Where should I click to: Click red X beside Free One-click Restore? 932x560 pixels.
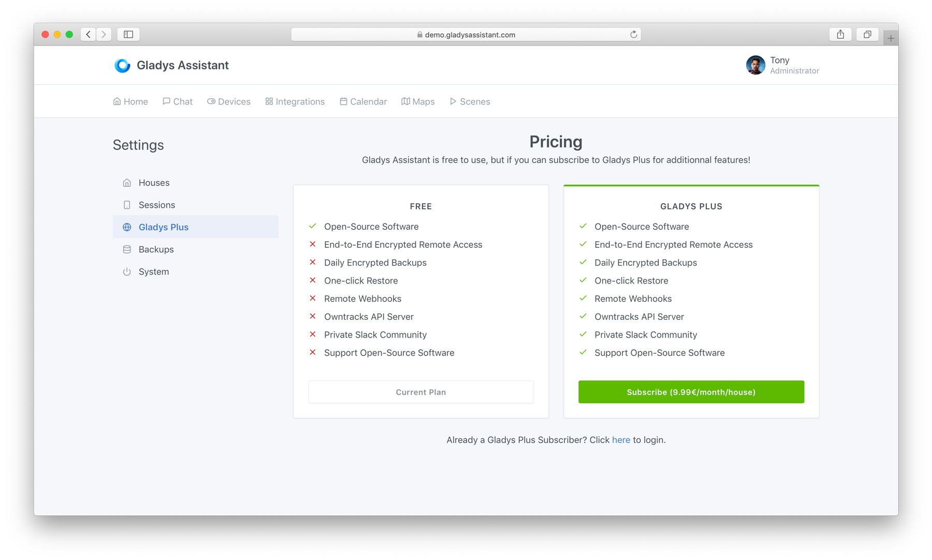(313, 280)
